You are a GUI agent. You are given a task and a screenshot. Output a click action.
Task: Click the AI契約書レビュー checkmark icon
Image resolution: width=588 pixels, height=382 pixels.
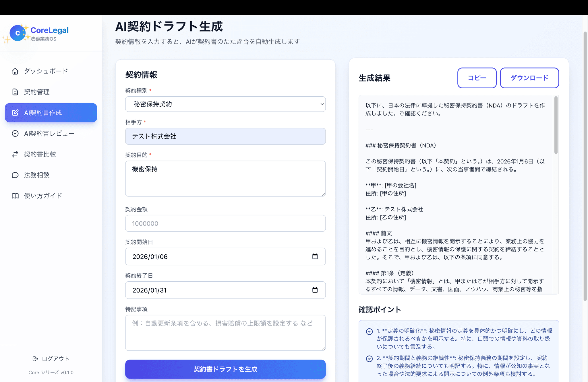15,134
